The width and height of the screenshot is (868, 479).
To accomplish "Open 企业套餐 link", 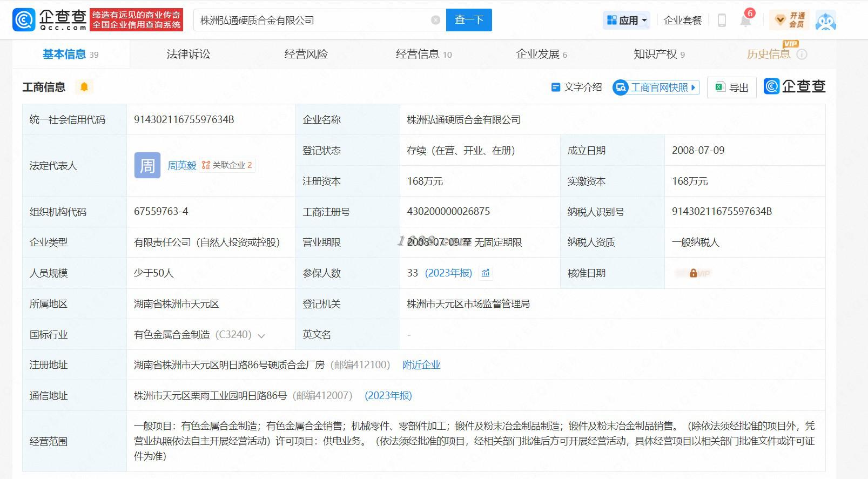I will point(683,21).
